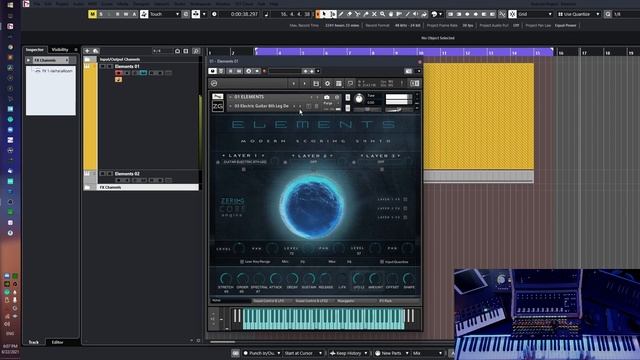Click the Keep History button

click(348, 353)
